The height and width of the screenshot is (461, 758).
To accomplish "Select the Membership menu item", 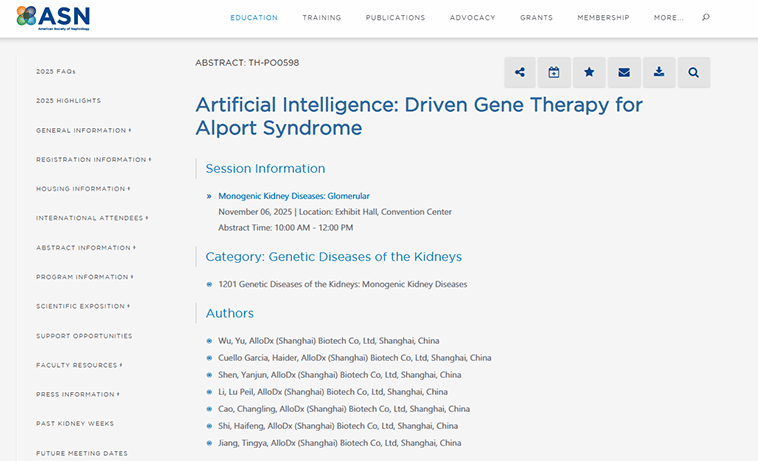I will click(603, 18).
